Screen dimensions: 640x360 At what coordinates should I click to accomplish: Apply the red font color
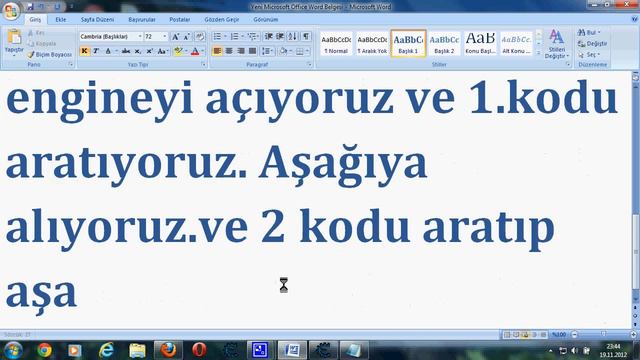coord(195,51)
